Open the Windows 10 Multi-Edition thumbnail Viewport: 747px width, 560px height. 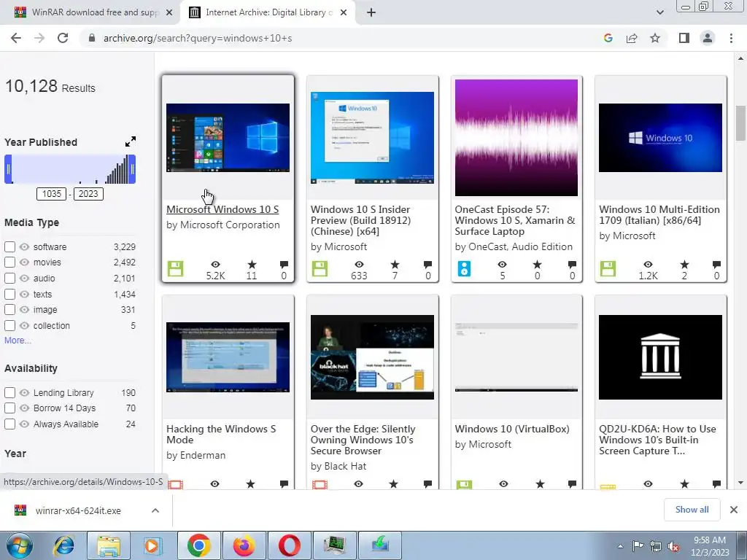pyautogui.click(x=660, y=138)
